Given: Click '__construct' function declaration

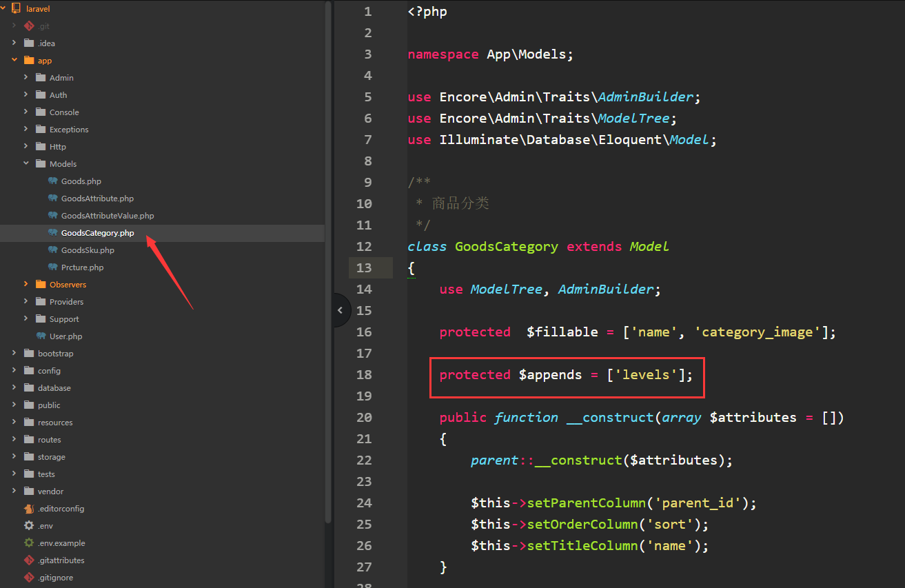Looking at the screenshot, I should coord(610,418).
